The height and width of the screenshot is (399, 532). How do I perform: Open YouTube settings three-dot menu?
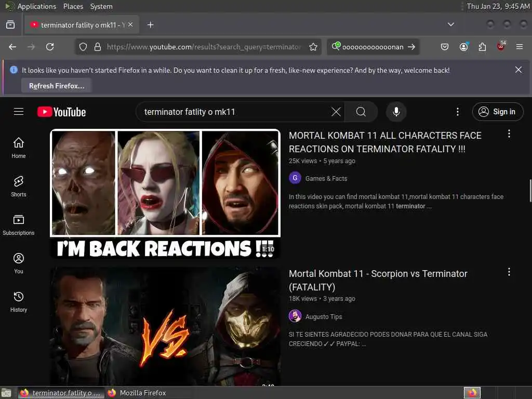point(457,112)
